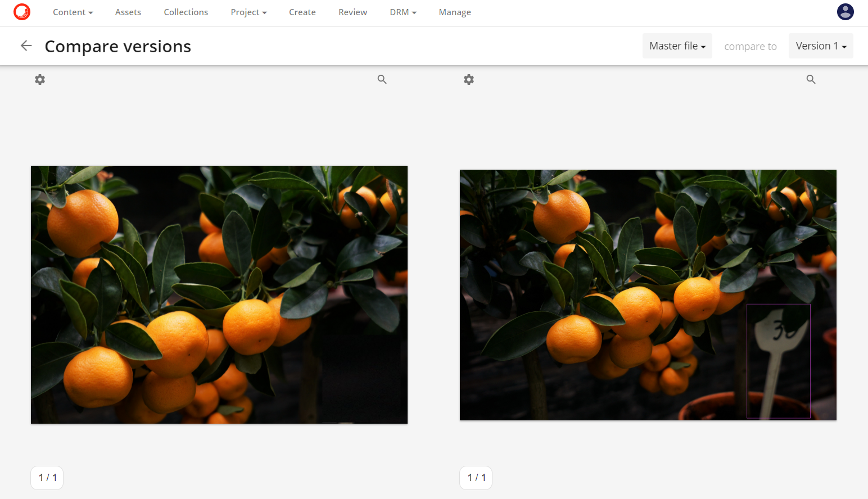This screenshot has height=499, width=868.
Task: Click the right panel magnifier zoom icon
Action: (x=811, y=80)
